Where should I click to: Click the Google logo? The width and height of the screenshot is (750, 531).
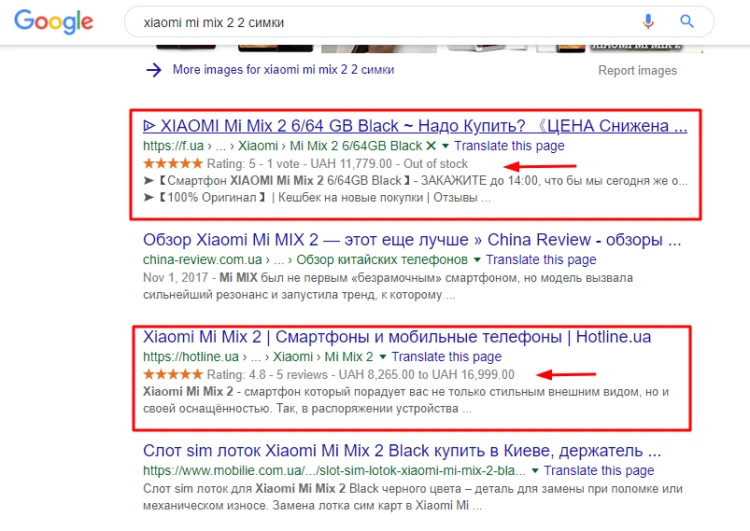pos(54,22)
